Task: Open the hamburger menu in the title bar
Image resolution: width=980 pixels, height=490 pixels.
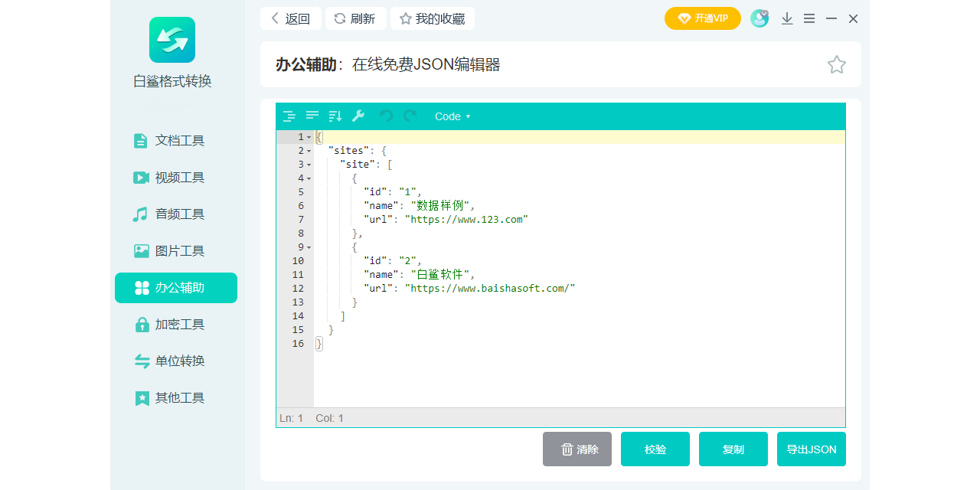Action: [808, 19]
